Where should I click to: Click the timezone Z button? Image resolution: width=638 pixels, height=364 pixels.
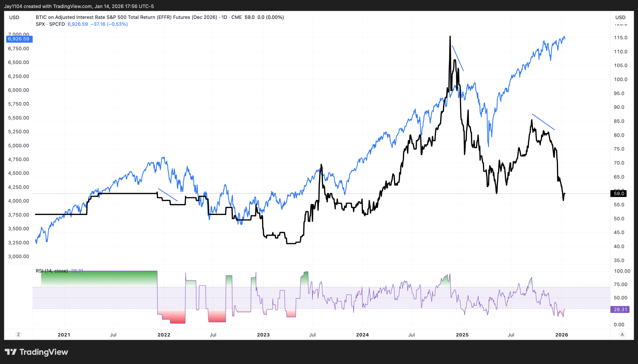click(18, 335)
